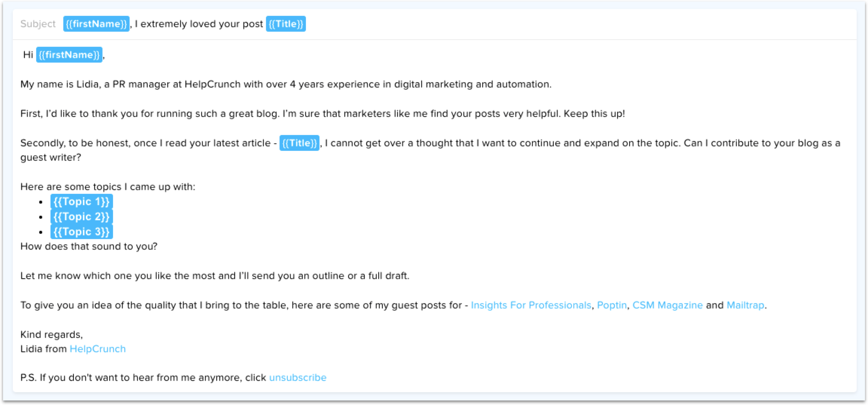Place cursor in 'My name is Lidia' paragraph
This screenshot has width=868, height=405.
point(286,84)
